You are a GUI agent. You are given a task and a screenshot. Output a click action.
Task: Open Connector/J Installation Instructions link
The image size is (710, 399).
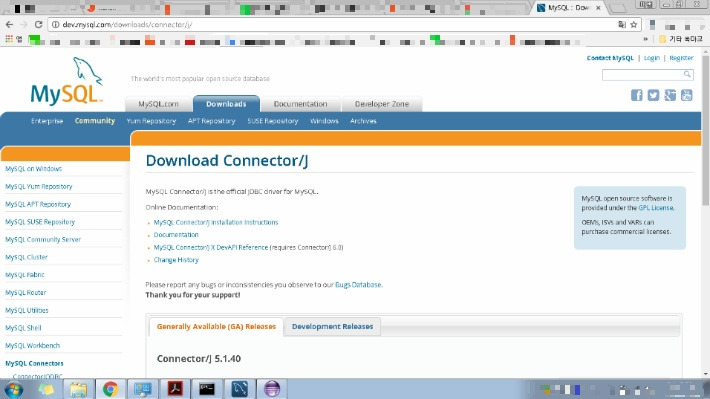coord(216,222)
